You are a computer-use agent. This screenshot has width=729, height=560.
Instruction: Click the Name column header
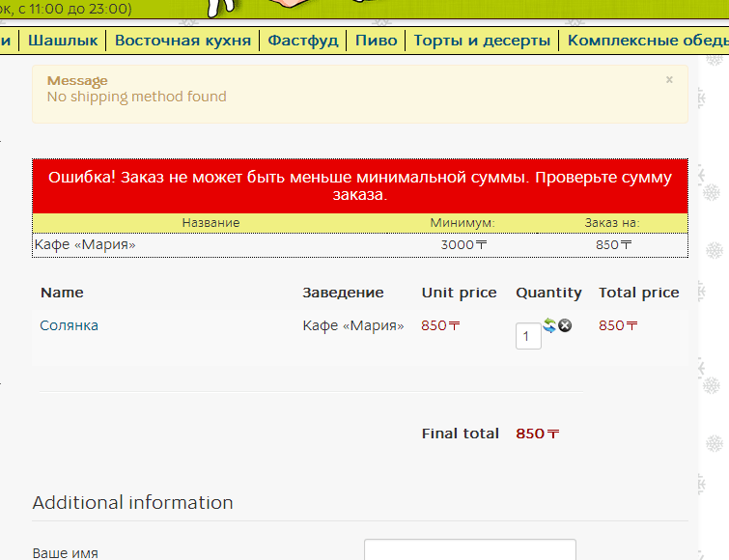[62, 293]
